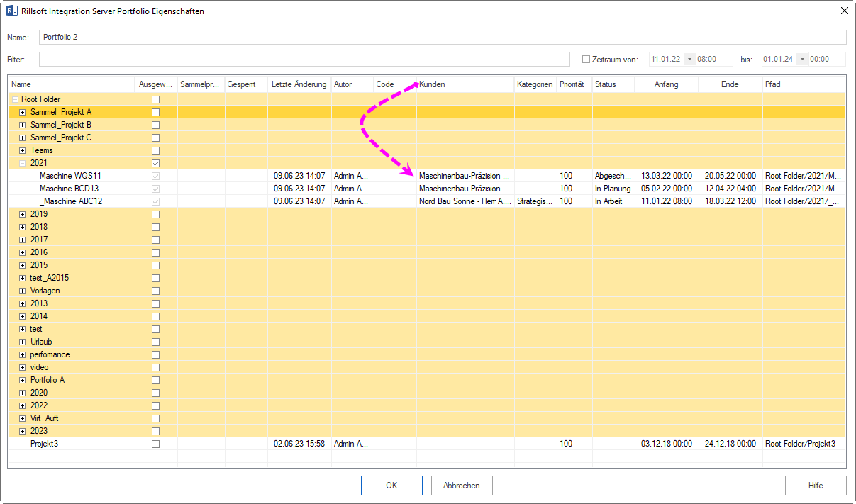Click the 02.06.23 15:58 change date cell
The width and height of the screenshot is (856, 504).
point(299,444)
